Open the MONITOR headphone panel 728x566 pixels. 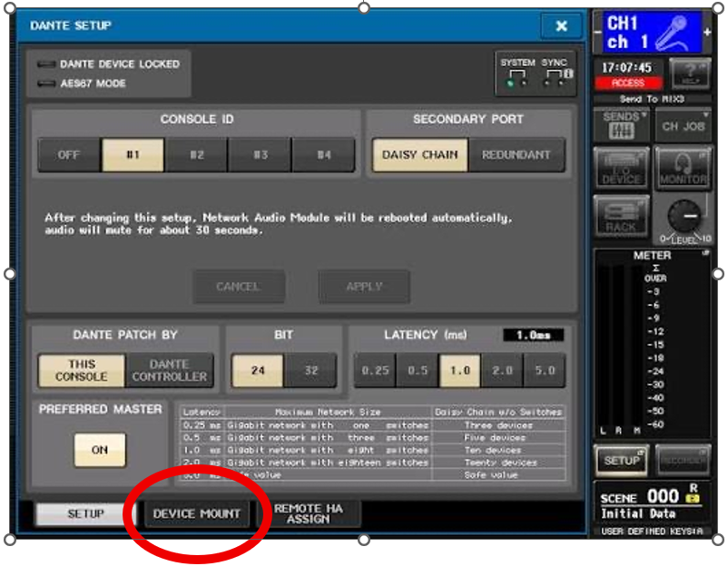684,169
